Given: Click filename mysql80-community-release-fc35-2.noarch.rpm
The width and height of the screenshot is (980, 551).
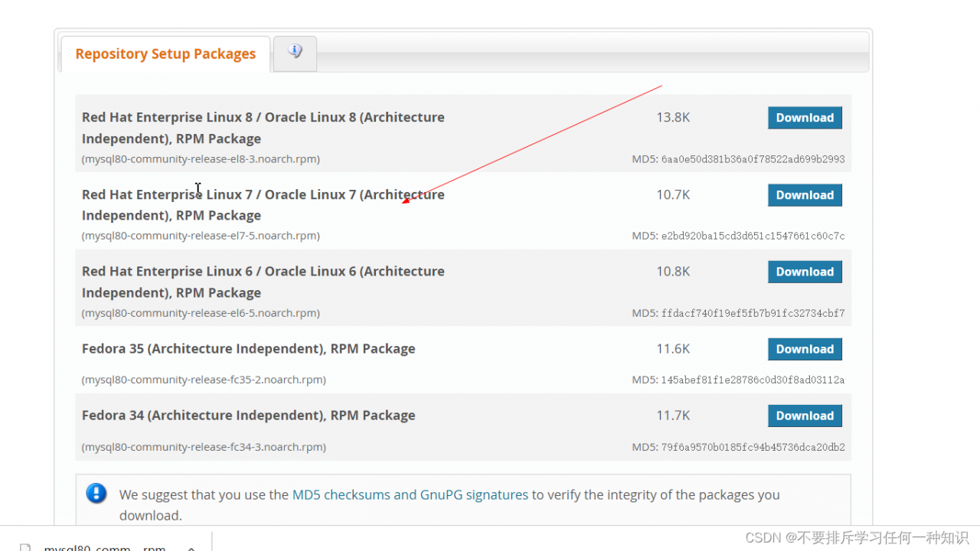Looking at the screenshot, I should pos(204,380).
